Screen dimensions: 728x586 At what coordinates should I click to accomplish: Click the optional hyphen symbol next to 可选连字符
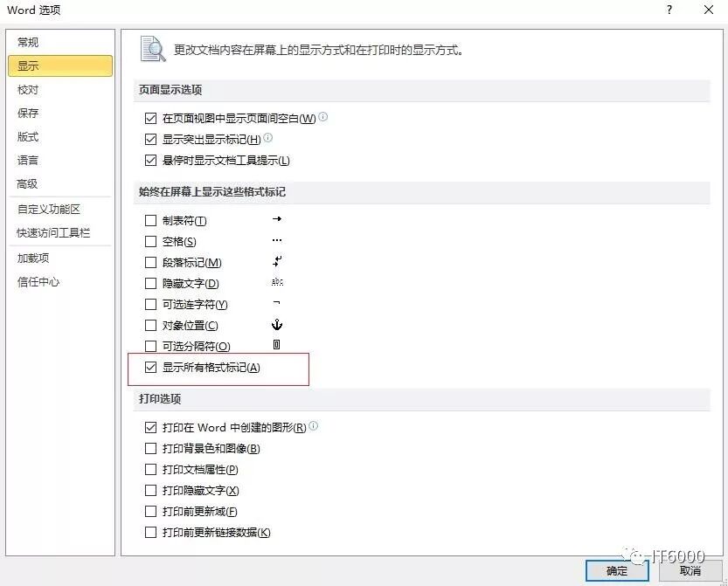277,303
